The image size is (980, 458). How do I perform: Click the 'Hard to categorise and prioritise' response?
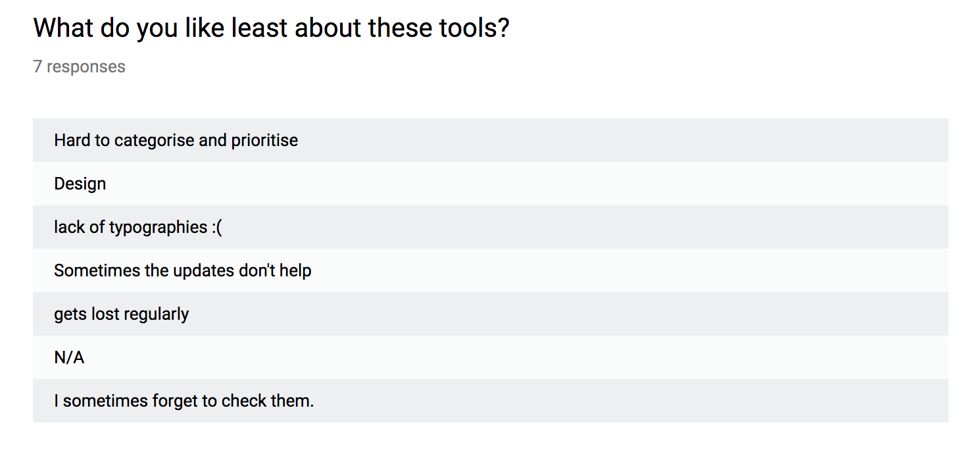tap(491, 140)
